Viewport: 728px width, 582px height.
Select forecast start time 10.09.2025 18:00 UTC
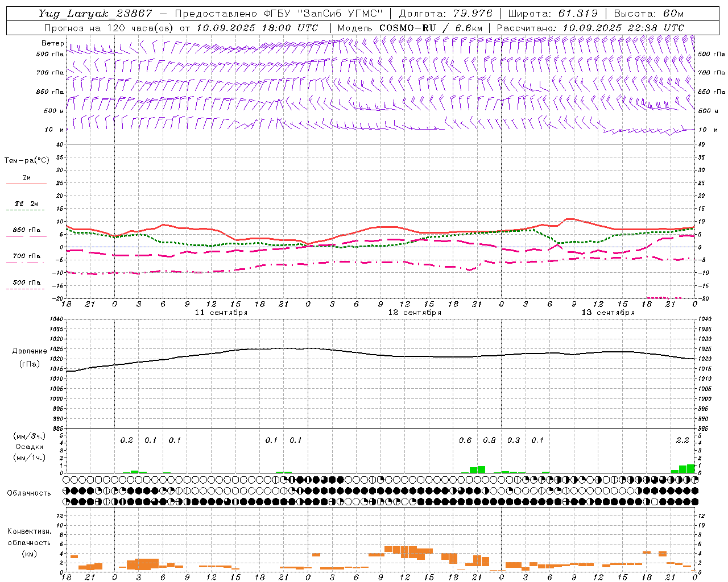click(257, 28)
